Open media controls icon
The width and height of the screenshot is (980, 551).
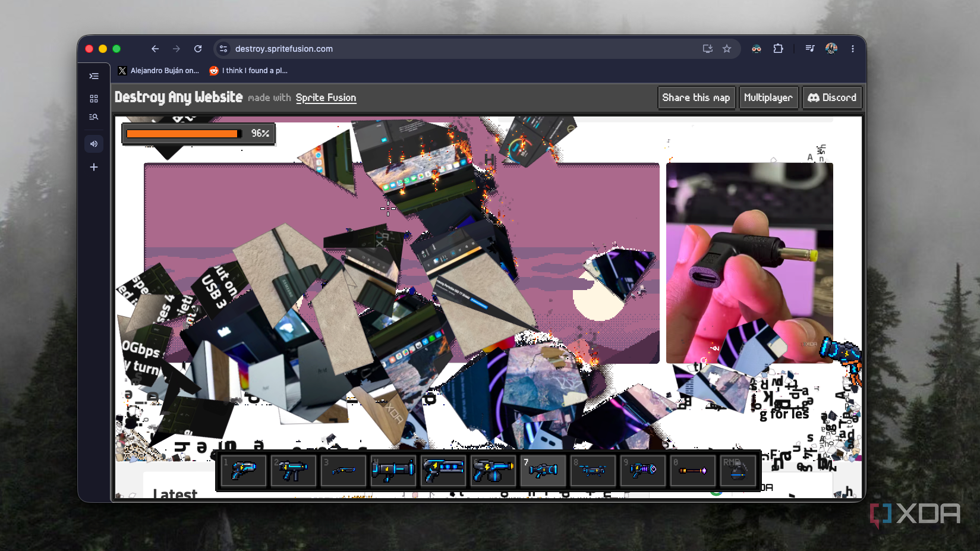click(x=810, y=49)
